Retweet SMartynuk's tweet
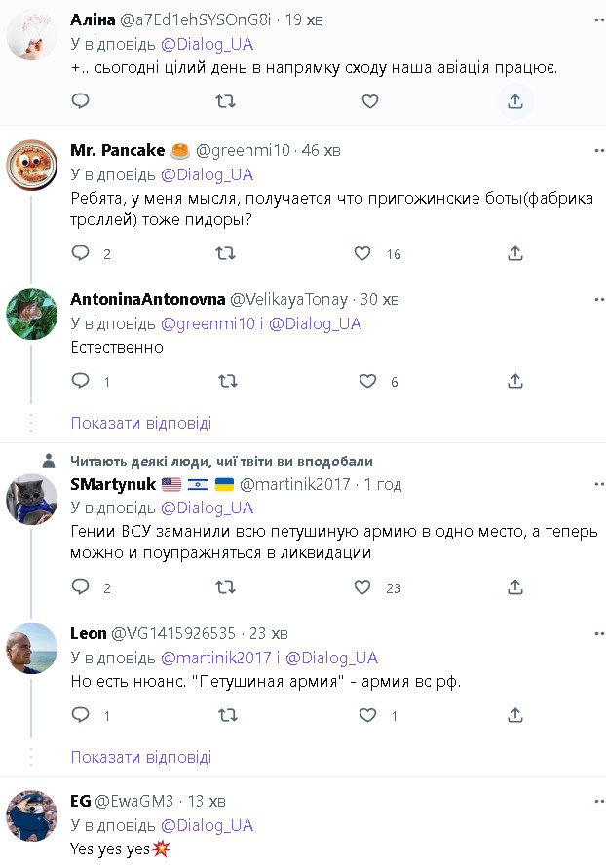The height and width of the screenshot is (868, 606). [225, 587]
